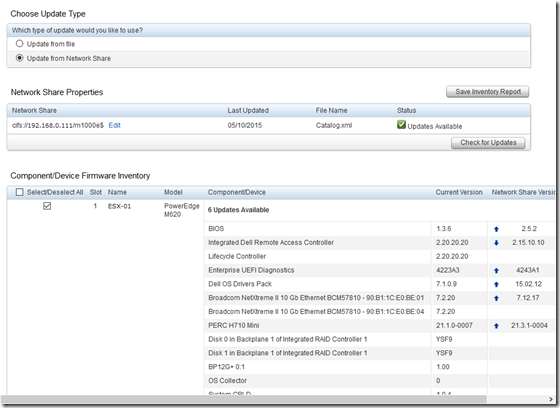Click the 6 Updates Available heading

coord(238,210)
